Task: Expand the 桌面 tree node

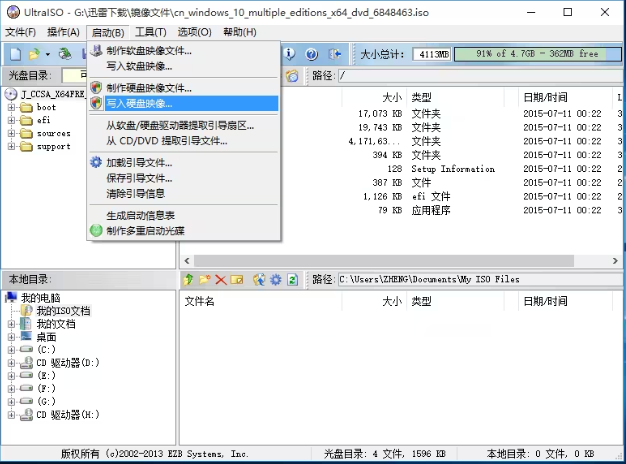Action: point(11,337)
